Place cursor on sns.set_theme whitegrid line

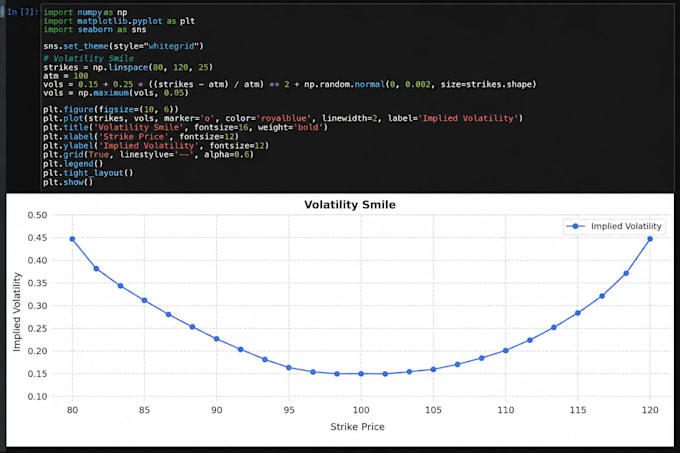(123, 46)
